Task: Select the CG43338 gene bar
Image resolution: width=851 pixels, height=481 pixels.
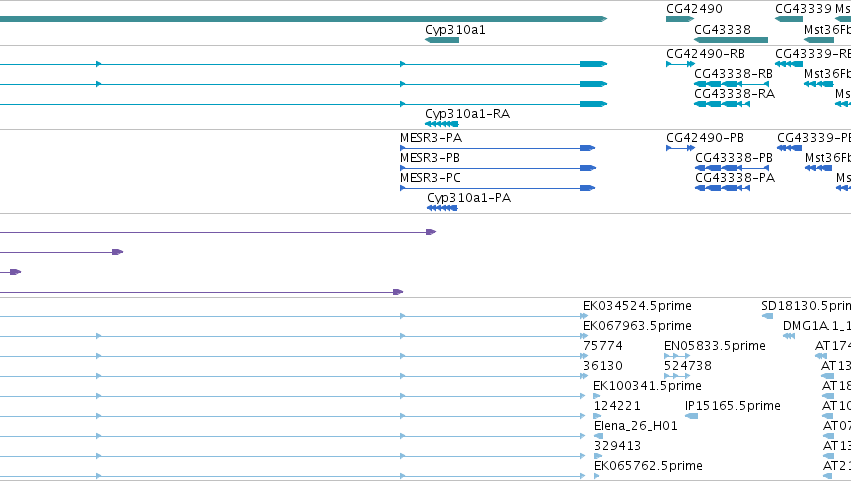Action: (x=731, y=40)
